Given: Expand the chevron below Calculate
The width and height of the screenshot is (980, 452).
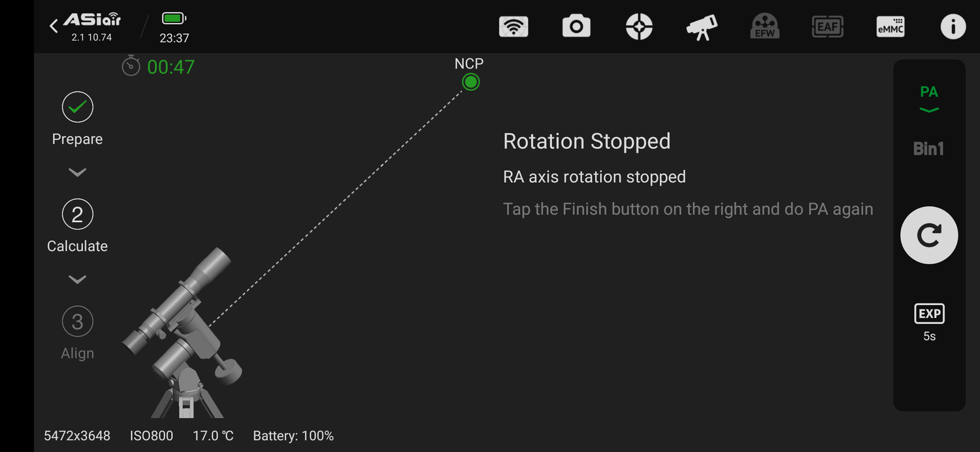Looking at the screenshot, I should click(77, 279).
